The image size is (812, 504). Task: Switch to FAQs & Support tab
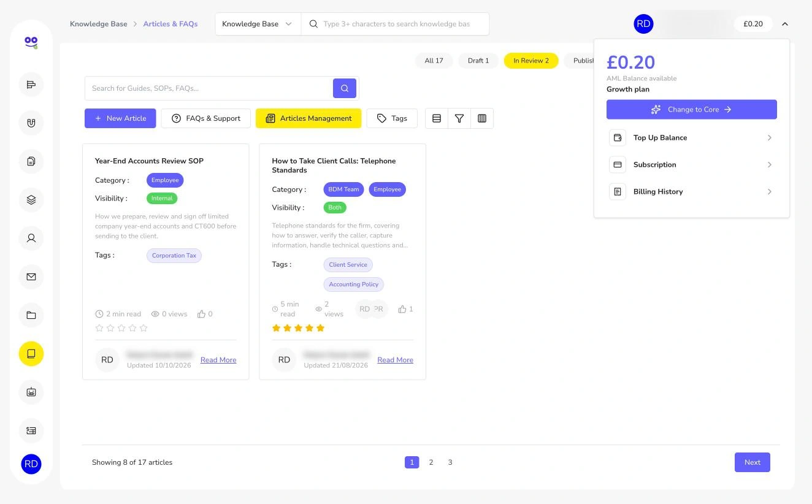click(x=206, y=118)
